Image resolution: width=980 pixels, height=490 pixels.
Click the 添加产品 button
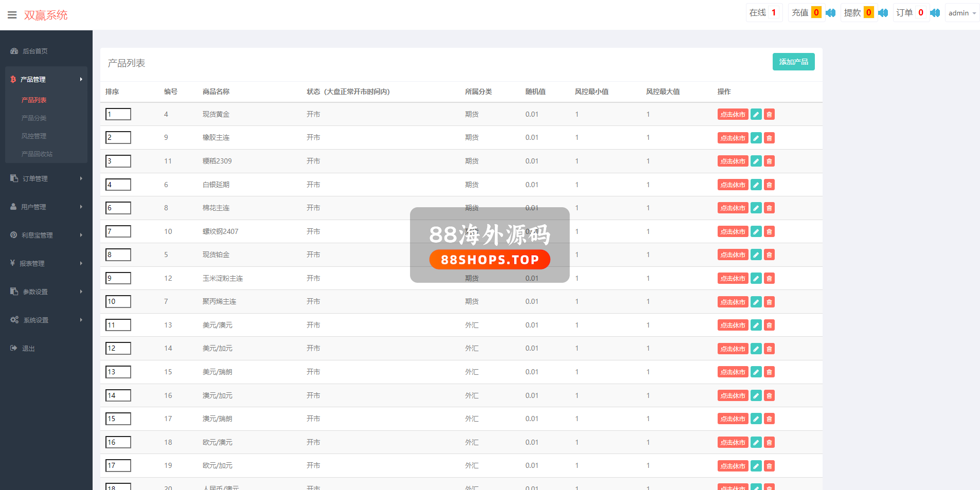[x=793, y=62]
